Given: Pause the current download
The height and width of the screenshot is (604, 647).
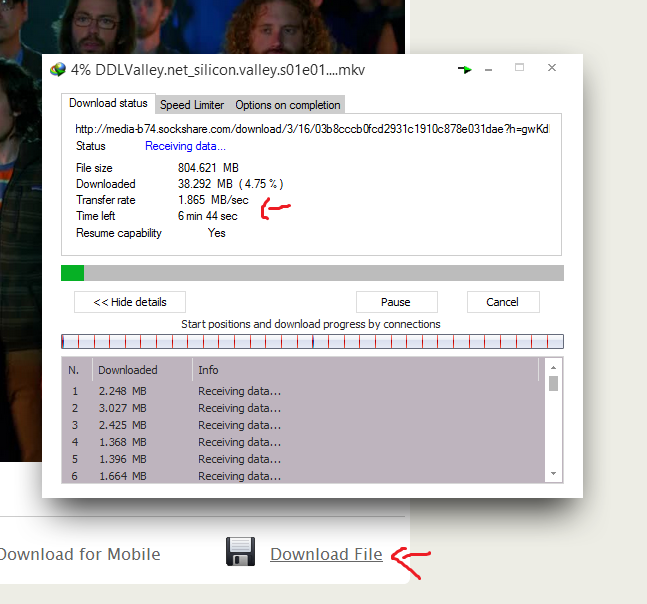Looking at the screenshot, I should pos(396,302).
